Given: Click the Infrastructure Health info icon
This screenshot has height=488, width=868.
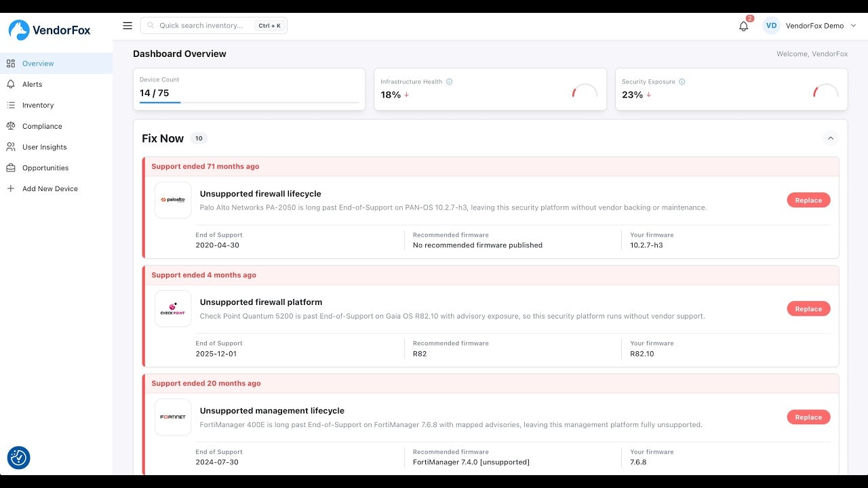Looking at the screenshot, I should pos(450,82).
